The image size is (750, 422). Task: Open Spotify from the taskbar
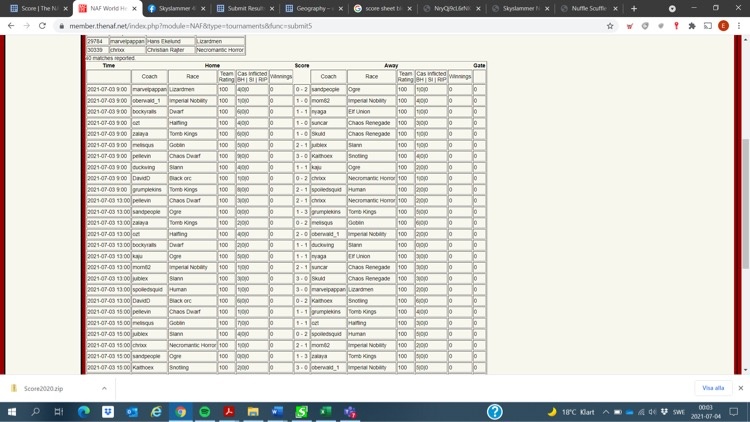tap(204, 412)
